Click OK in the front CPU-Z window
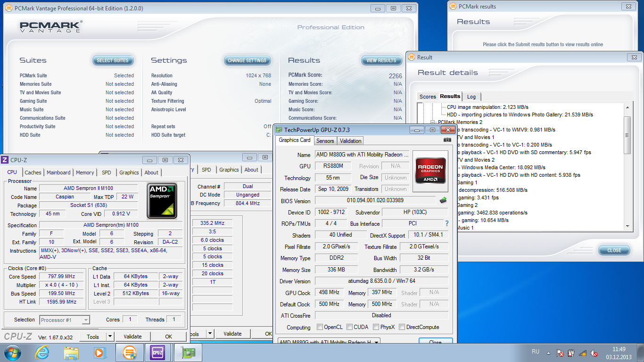The width and height of the screenshot is (644, 362). pyautogui.click(x=168, y=337)
